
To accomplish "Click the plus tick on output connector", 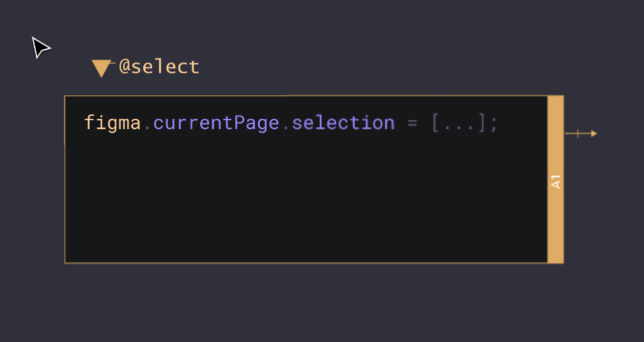I will point(577,134).
